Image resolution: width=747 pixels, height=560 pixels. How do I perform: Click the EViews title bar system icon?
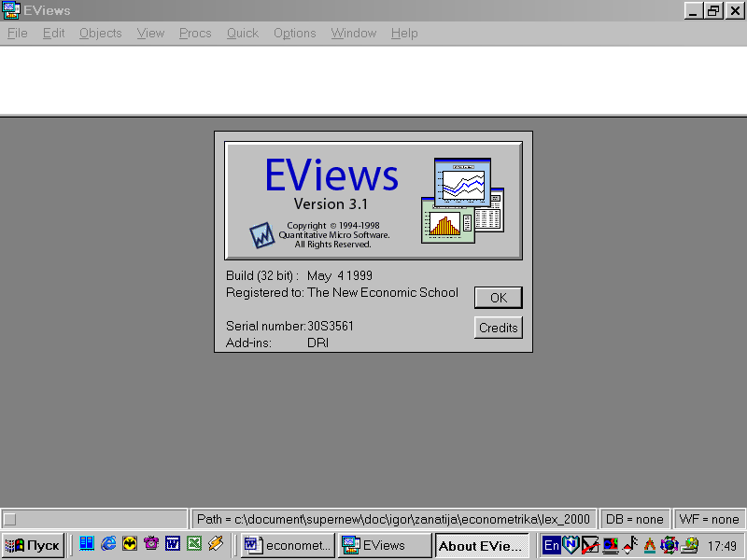10,10
